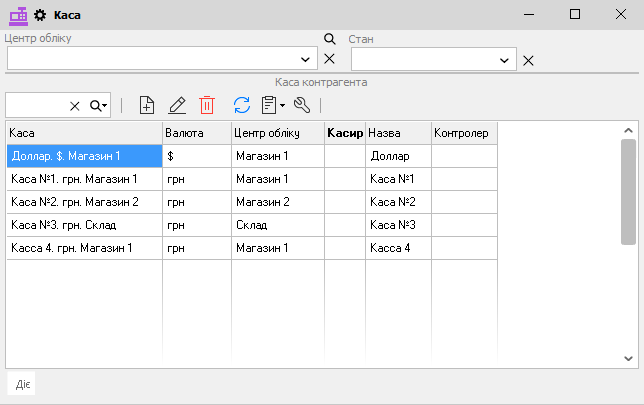Select row Каса №2. грн. Магазин 2
644x405 pixels.
point(83,202)
